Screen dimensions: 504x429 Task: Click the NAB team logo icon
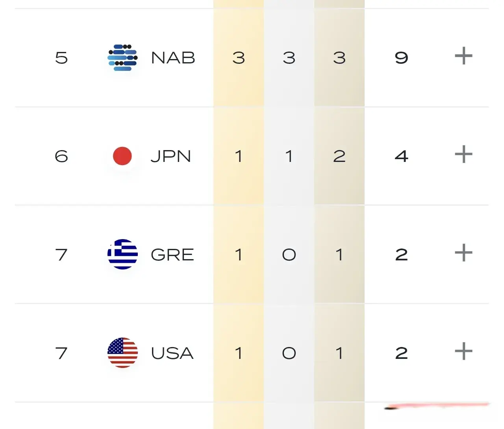(122, 58)
